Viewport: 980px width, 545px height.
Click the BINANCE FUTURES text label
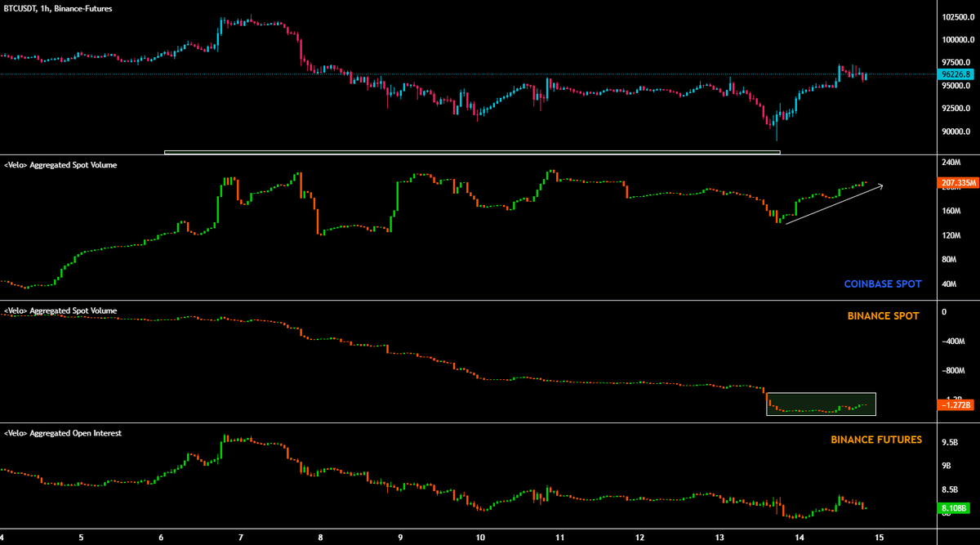(876, 440)
